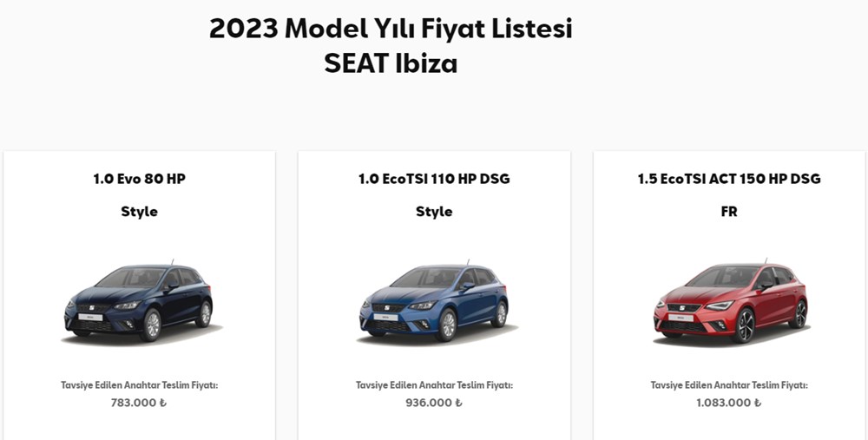
Task: Select the 1.5 EcoTSI ACT 150 HP DSG heading
Action: (x=729, y=179)
